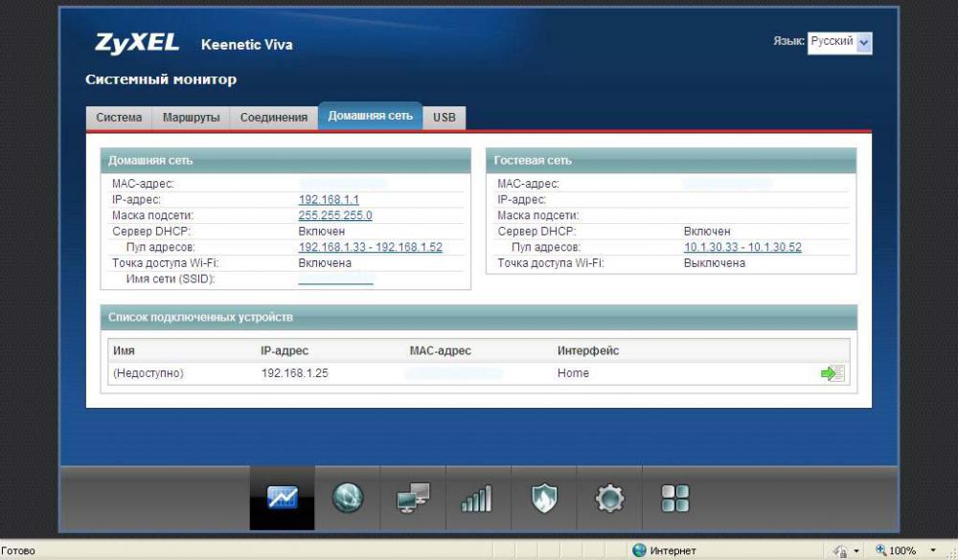Image resolution: width=958 pixels, height=560 pixels.
Task: Click the (Недоступно) device name
Action: pyautogui.click(x=148, y=373)
